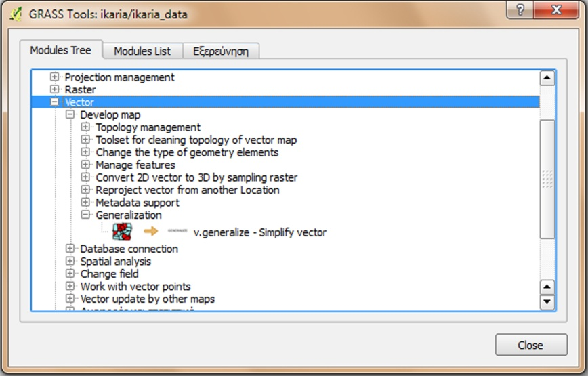Expand Manage features

(85, 165)
